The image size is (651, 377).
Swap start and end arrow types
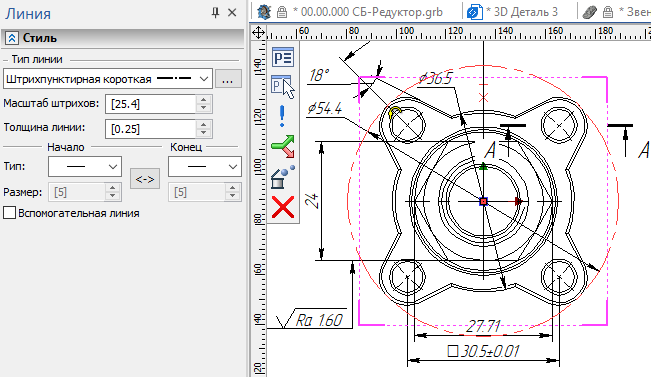145,179
